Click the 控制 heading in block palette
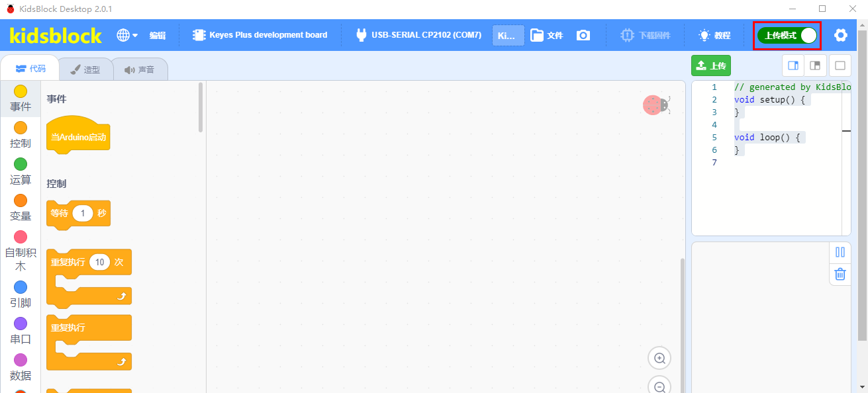 coord(57,184)
